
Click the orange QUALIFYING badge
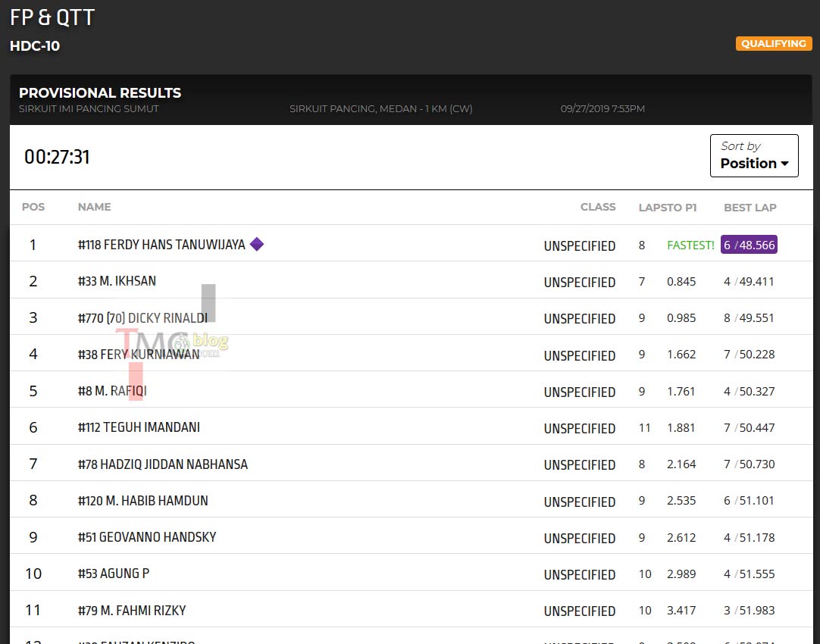click(x=774, y=43)
